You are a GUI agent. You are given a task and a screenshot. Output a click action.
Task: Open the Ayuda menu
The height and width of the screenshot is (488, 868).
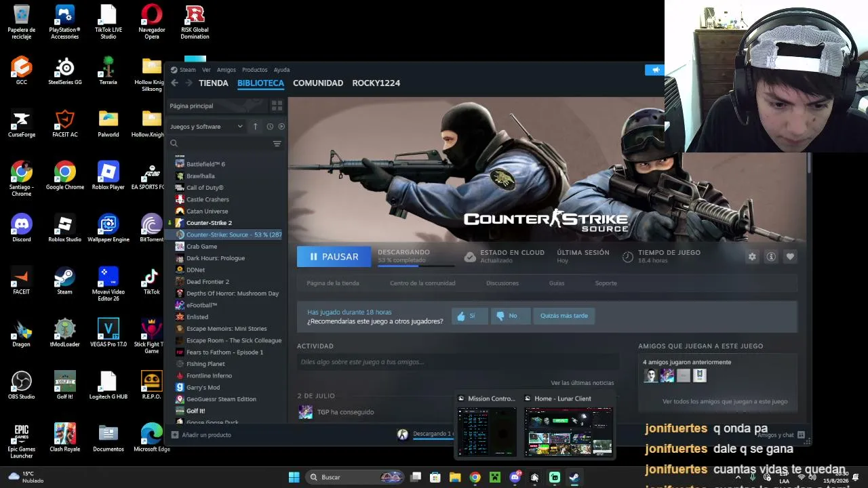tap(281, 70)
